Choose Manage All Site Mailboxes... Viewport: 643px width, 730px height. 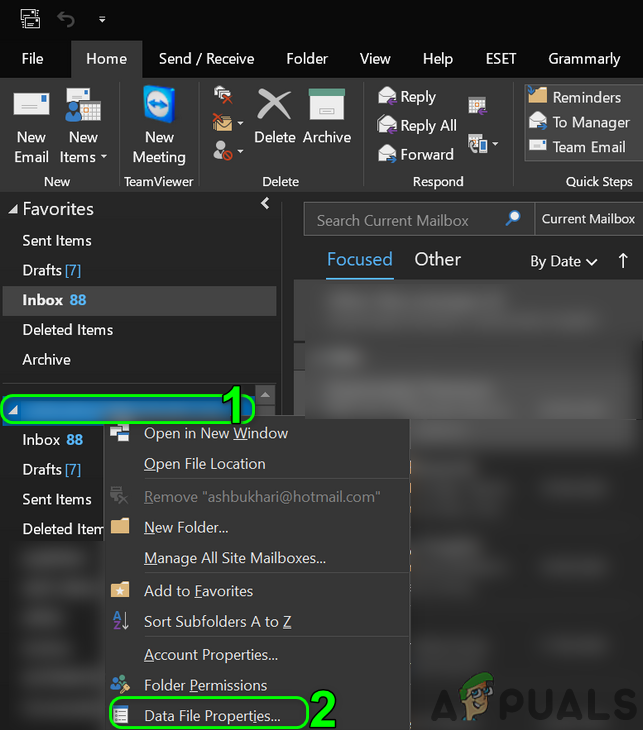258,558
